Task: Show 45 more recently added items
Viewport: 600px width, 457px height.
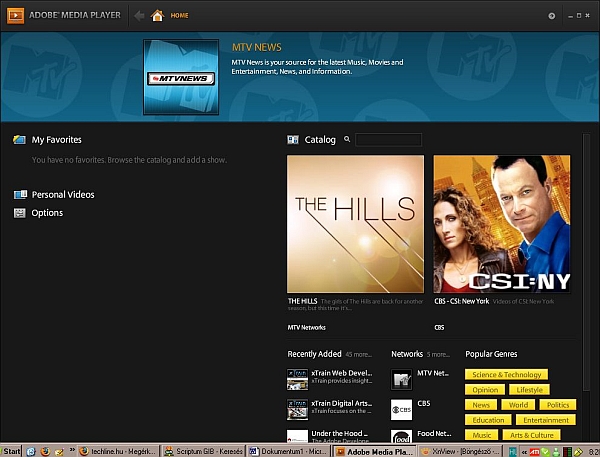Action: click(x=358, y=354)
